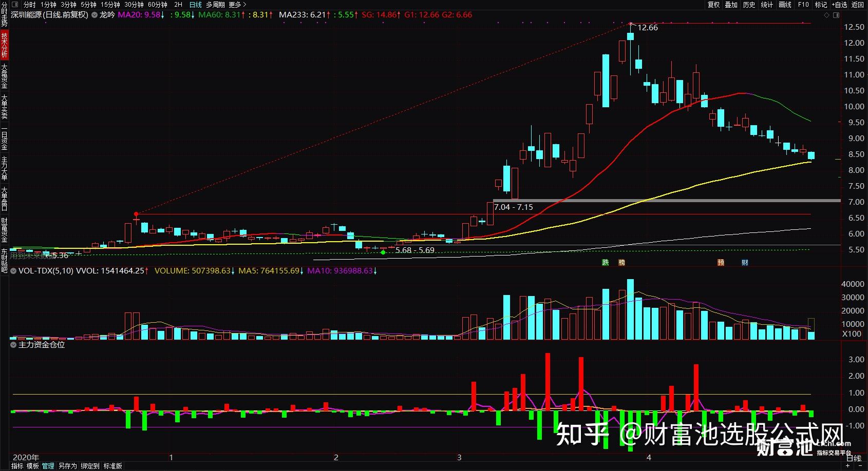The width and height of the screenshot is (868, 471).
Task: Activate 画线 drawing tools
Action: (785, 5)
